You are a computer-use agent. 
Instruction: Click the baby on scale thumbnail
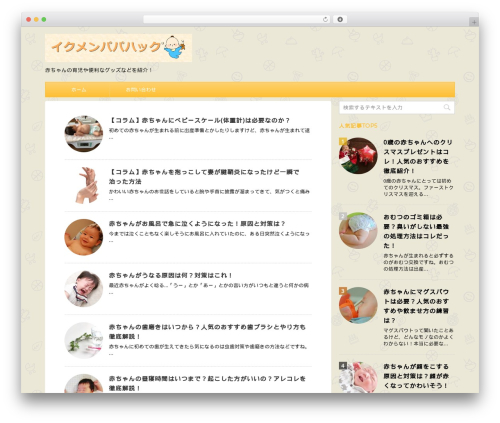84,134
